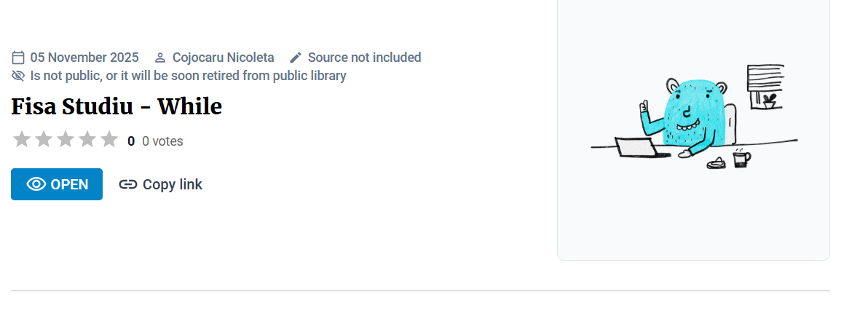
Task: Click the chain link icon beside Copy link
Action: [x=128, y=184]
